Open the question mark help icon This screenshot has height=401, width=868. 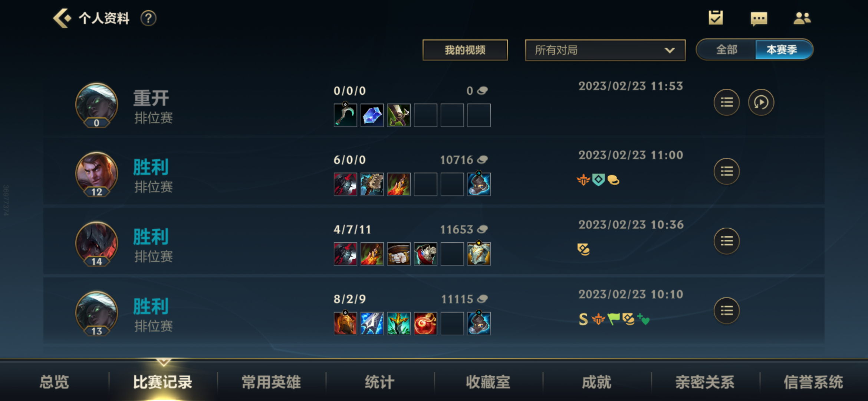(148, 18)
